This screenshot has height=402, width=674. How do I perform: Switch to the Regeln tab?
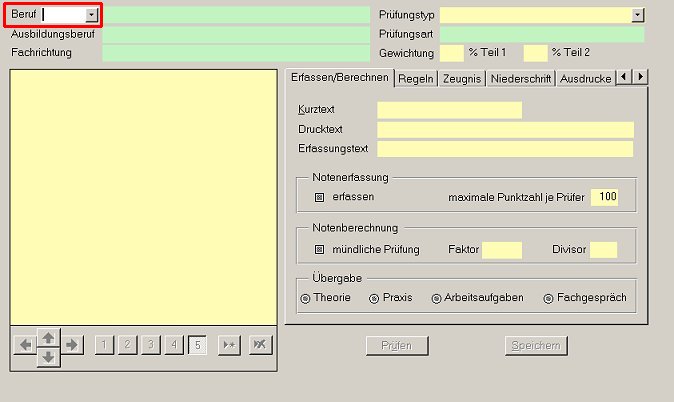coord(417,78)
